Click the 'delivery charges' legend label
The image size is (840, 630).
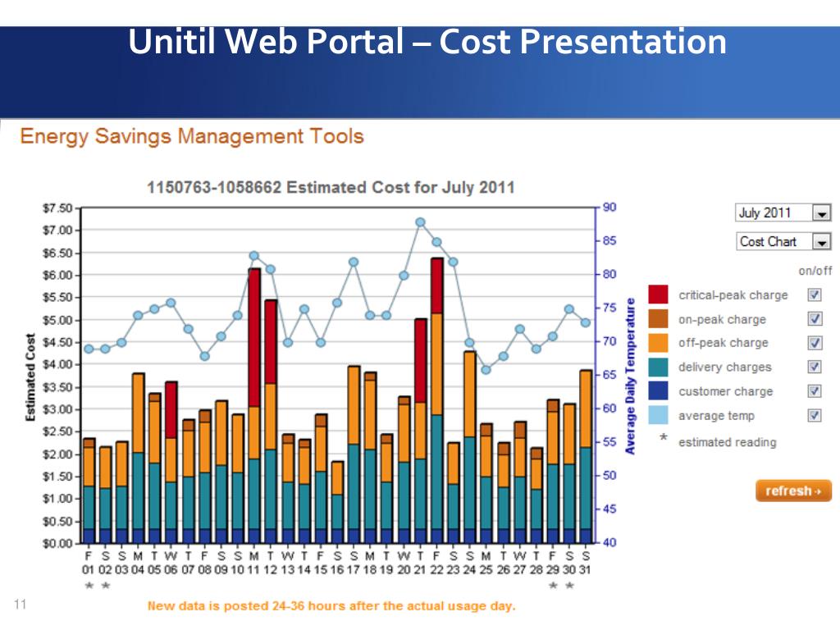(x=725, y=367)
